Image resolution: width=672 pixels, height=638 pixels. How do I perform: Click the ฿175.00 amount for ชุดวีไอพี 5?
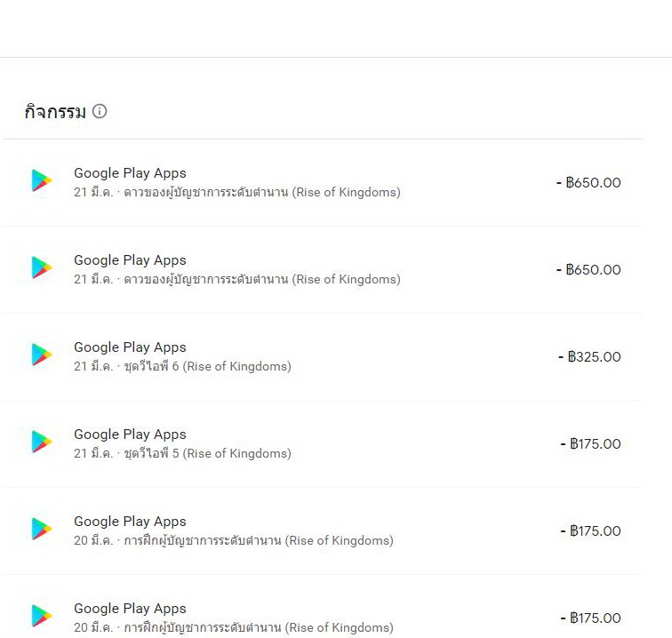click(x=590, y=444)
